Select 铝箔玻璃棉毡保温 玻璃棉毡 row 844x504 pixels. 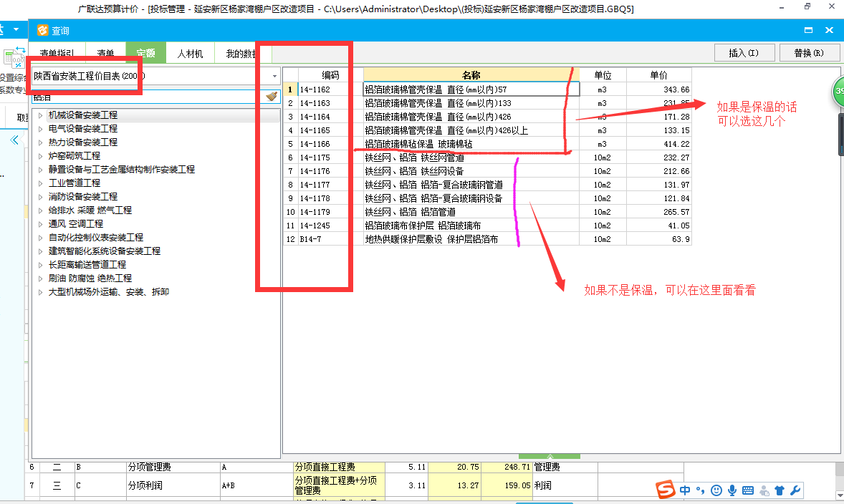pos(487,144)
